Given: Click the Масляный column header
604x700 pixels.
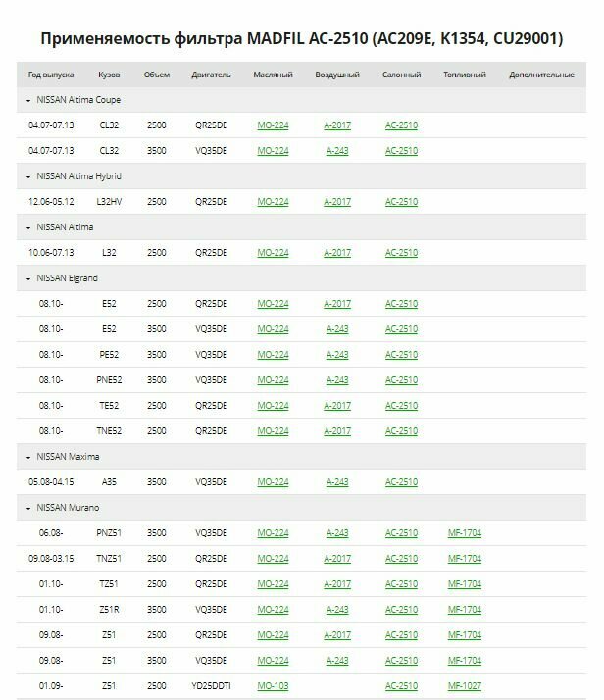Looking at the screenshot, I should [x=273, y=75].
